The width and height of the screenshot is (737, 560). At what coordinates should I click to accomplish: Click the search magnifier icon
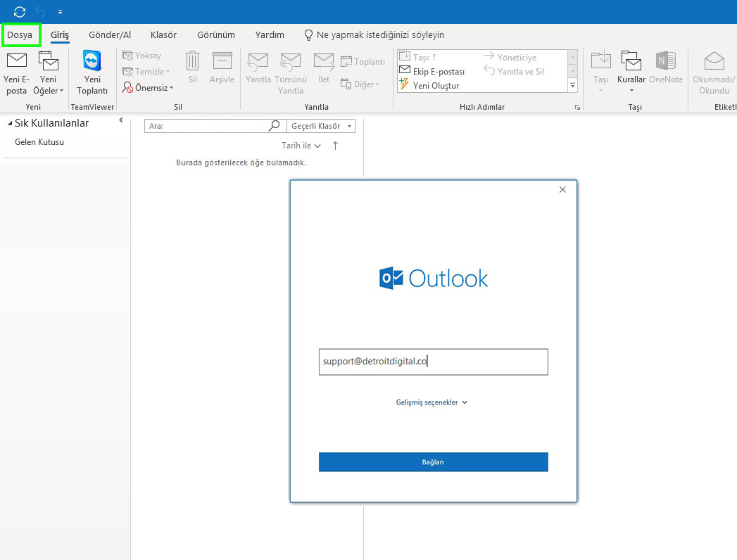pos(275,125)
